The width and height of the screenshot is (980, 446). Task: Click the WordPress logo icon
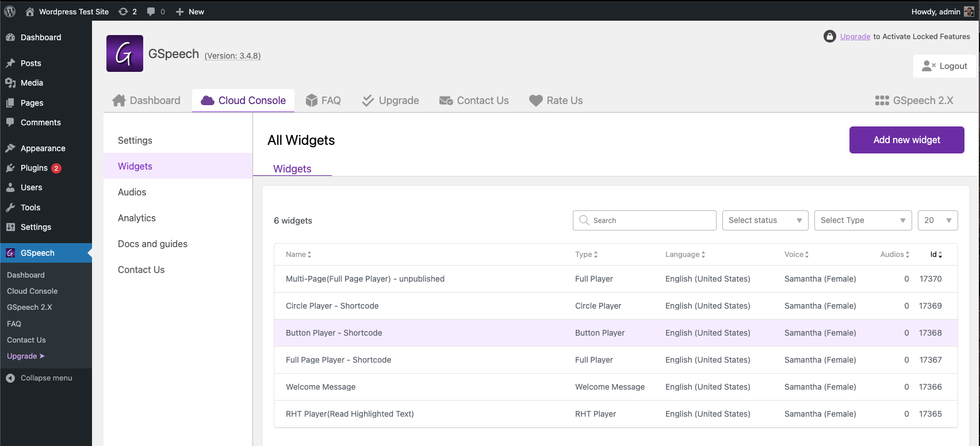(x=10, y=11)
